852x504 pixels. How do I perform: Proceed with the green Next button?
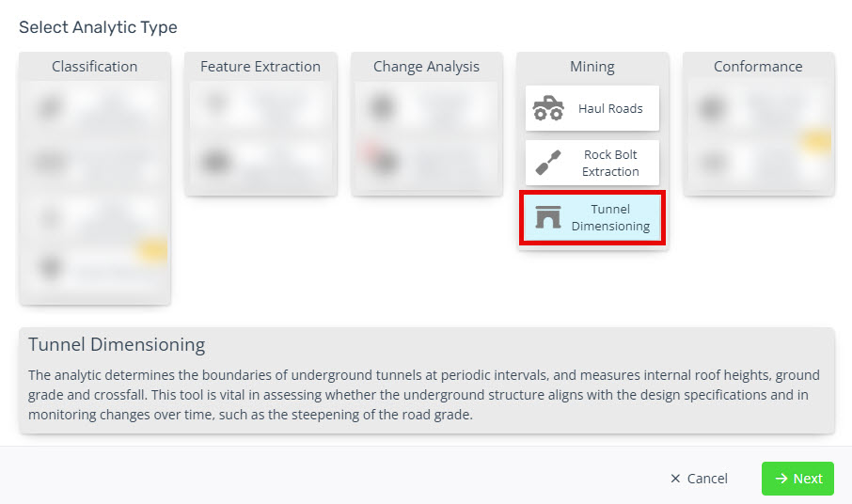797,479
